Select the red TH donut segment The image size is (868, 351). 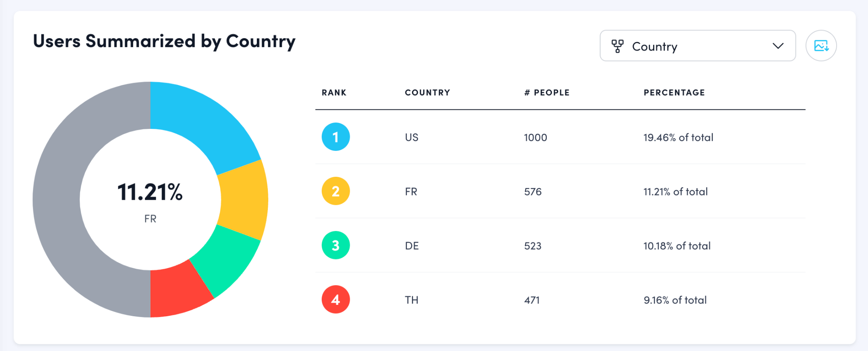click(177, 292)
